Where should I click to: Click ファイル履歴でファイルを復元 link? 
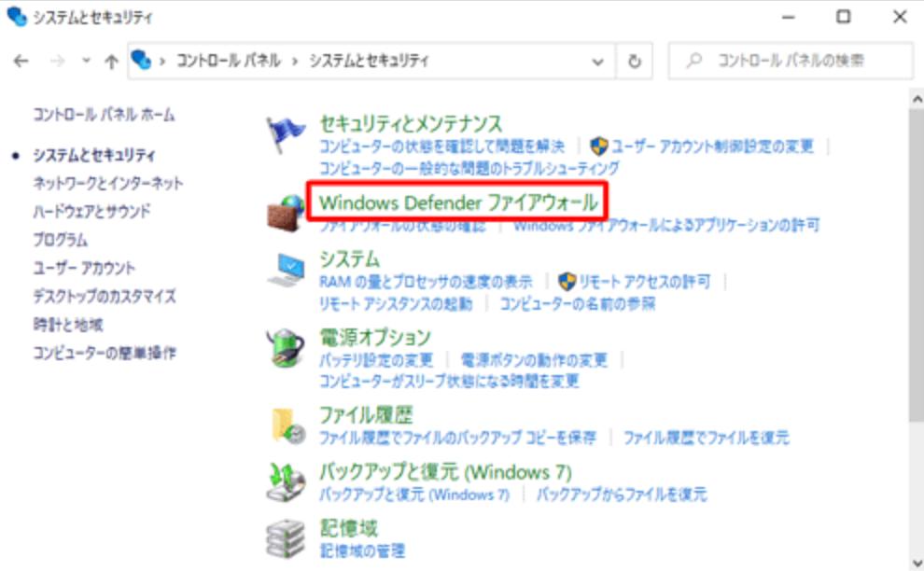click(706, 438)
